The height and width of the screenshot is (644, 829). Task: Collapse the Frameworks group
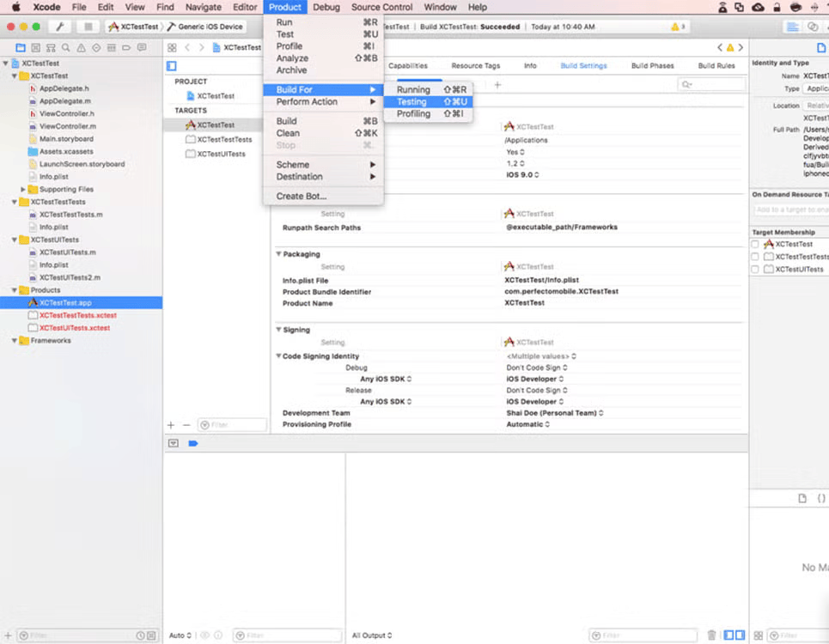coord(15,341)
